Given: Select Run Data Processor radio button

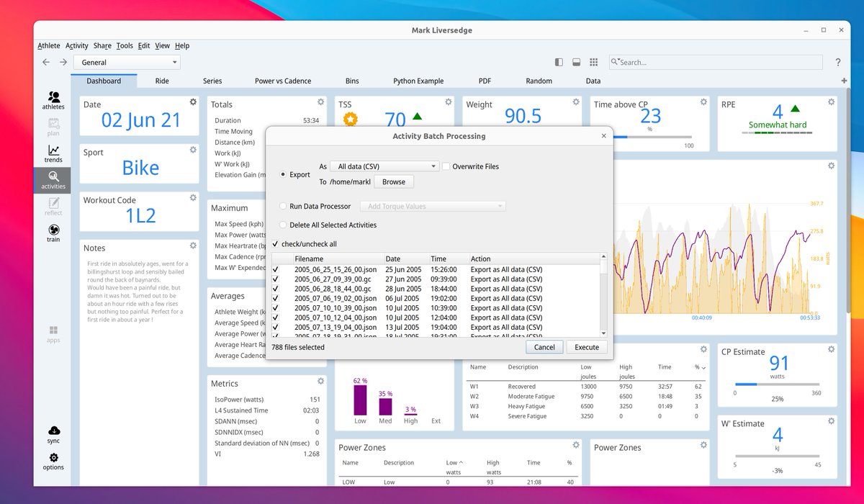Looking at the screenshot, I should tap(283, 206).
